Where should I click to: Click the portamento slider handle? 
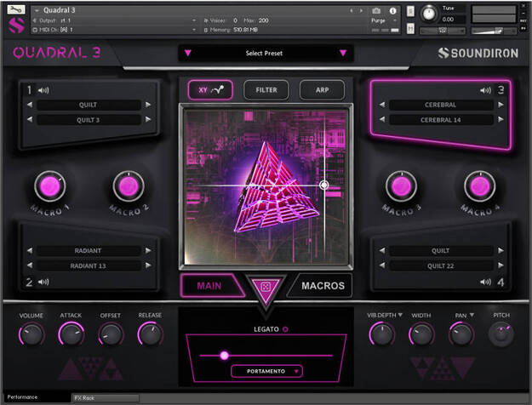click(224, 355)
